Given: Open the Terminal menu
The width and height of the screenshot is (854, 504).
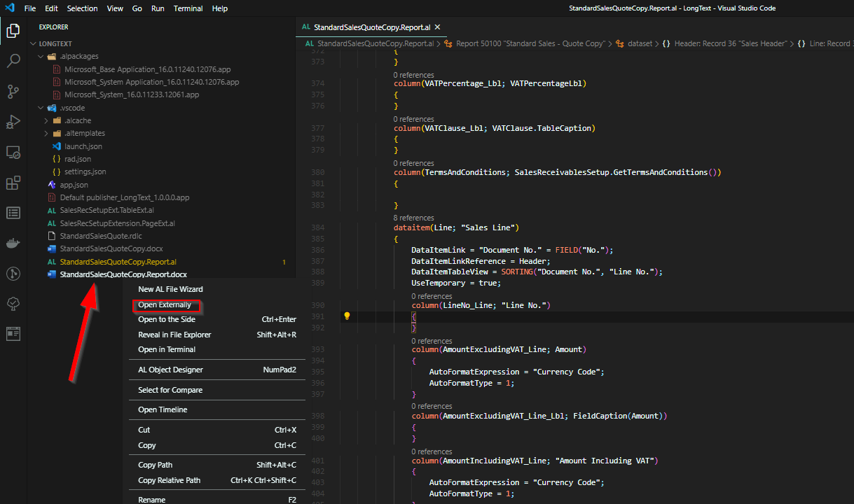Looking at the screenshot, I should (x=188, y=8).
